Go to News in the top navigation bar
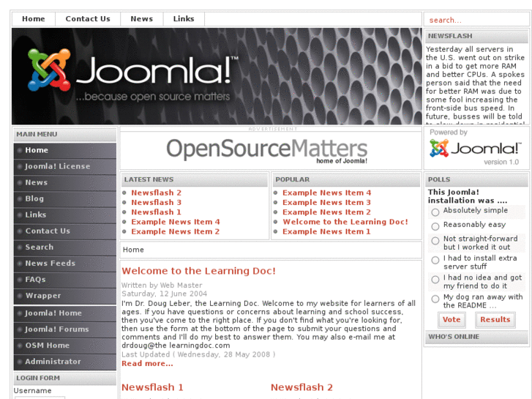The width and height of the screenshot is (532, 399). [142, 19]
